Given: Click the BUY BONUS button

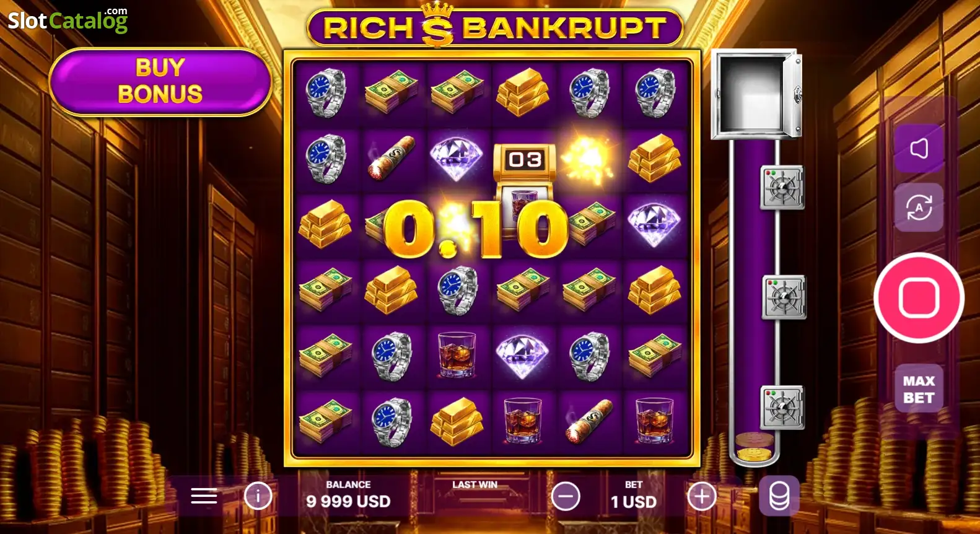Looking at the screenshot, I should (160, 81).
